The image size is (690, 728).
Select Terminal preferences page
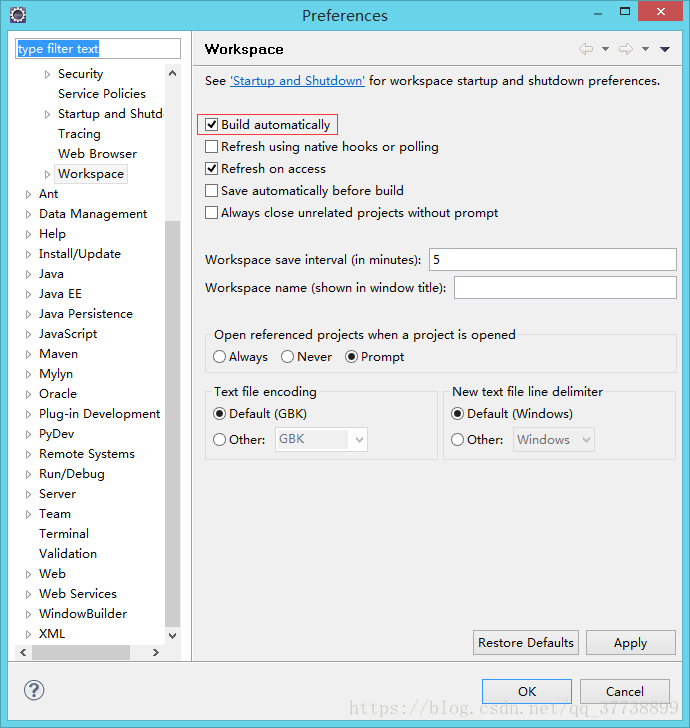click(x=64, y=534)
